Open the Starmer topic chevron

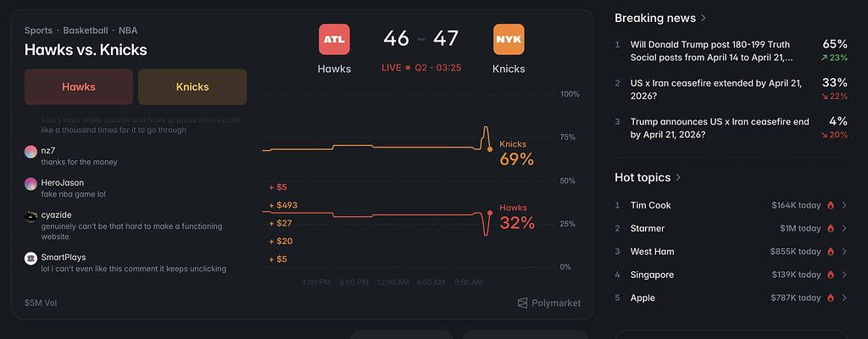point(843,229)
